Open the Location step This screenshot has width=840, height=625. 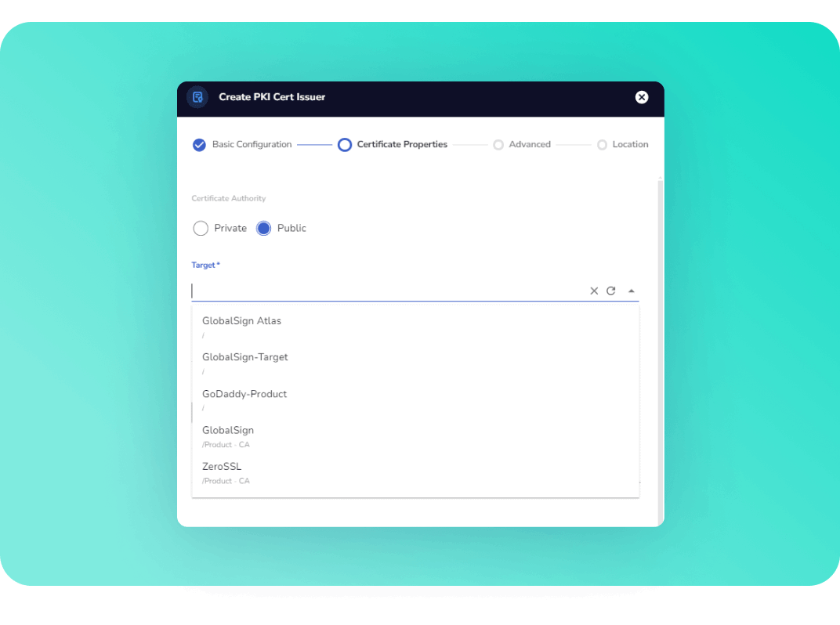tap(630, 145)
